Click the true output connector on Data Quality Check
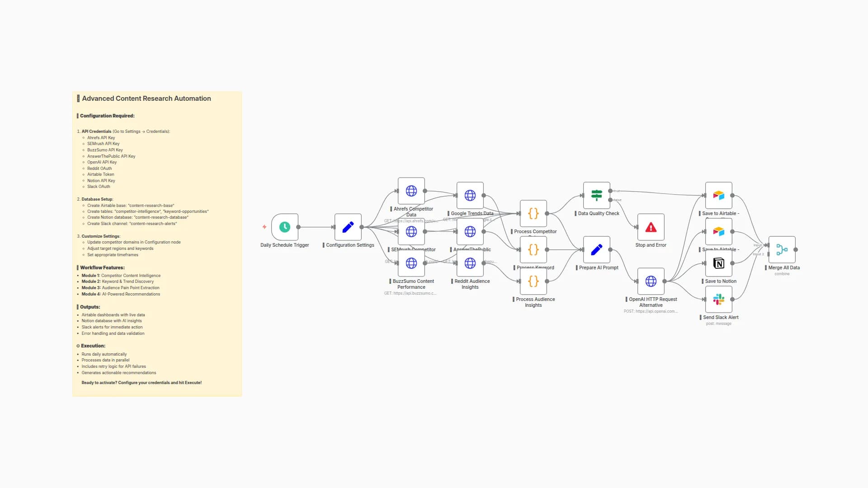The width and height of the screenshot is (868, 488). tap(610, 191)
